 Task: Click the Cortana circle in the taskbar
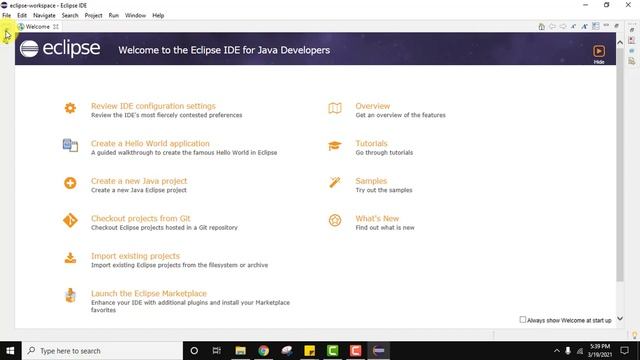coord(194,351)
